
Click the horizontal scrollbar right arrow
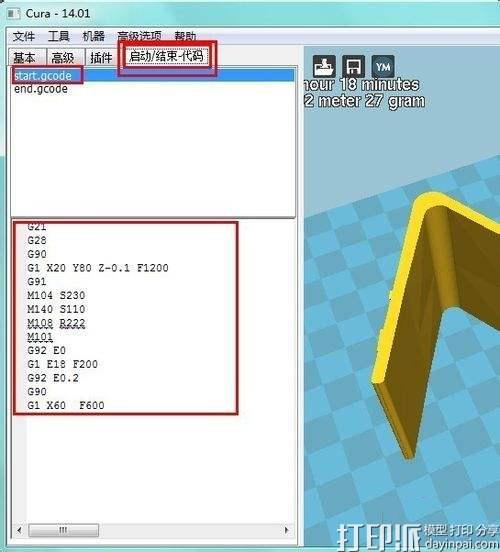pos(286,530)
